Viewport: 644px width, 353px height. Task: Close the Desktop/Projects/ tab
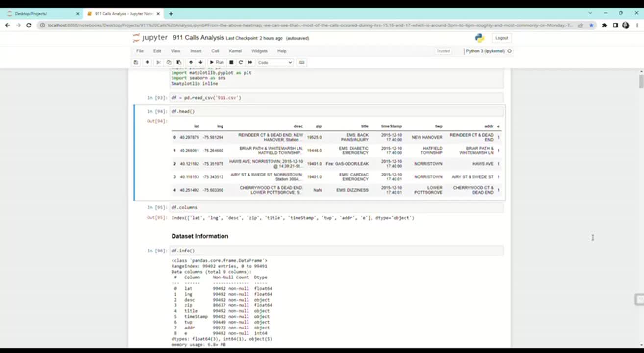[x=77, y=14]
